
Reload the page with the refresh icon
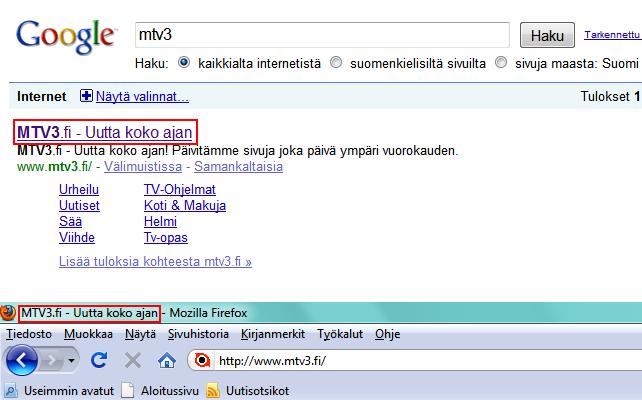99,360
